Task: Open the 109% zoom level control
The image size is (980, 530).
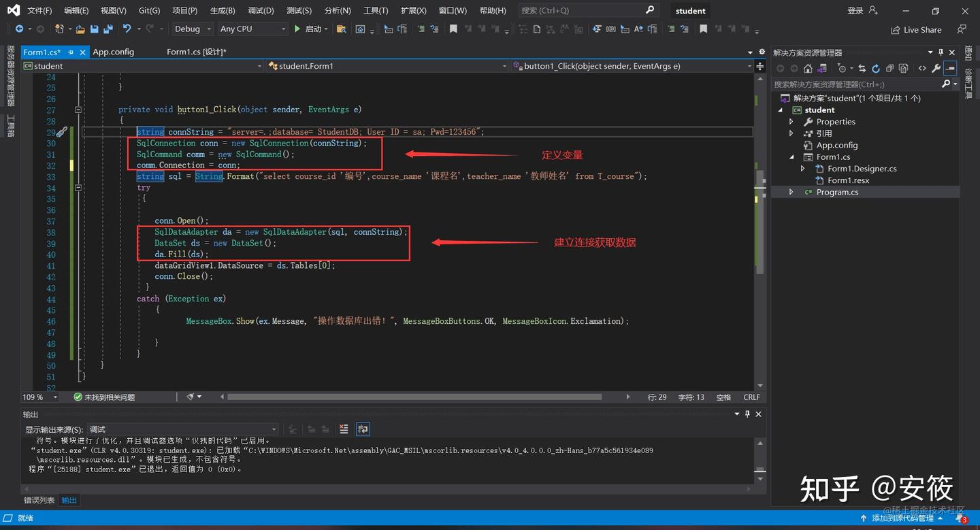Action: 39,397
